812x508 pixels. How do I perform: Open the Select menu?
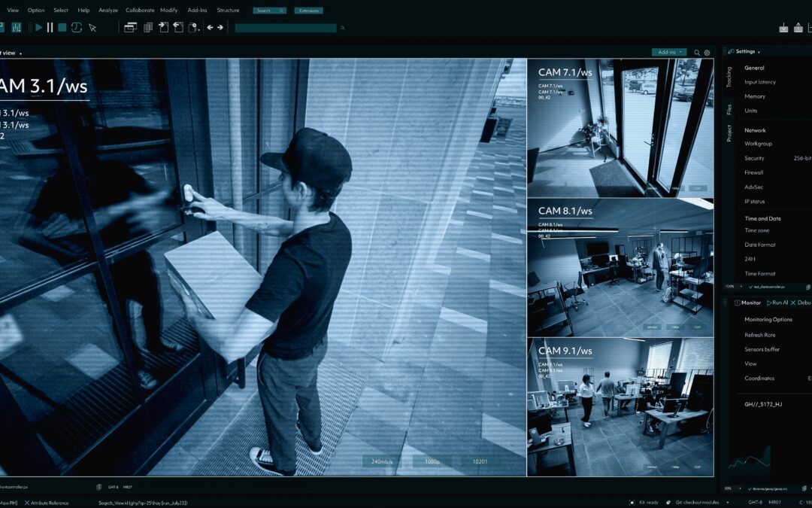click(x=61, y=11)
